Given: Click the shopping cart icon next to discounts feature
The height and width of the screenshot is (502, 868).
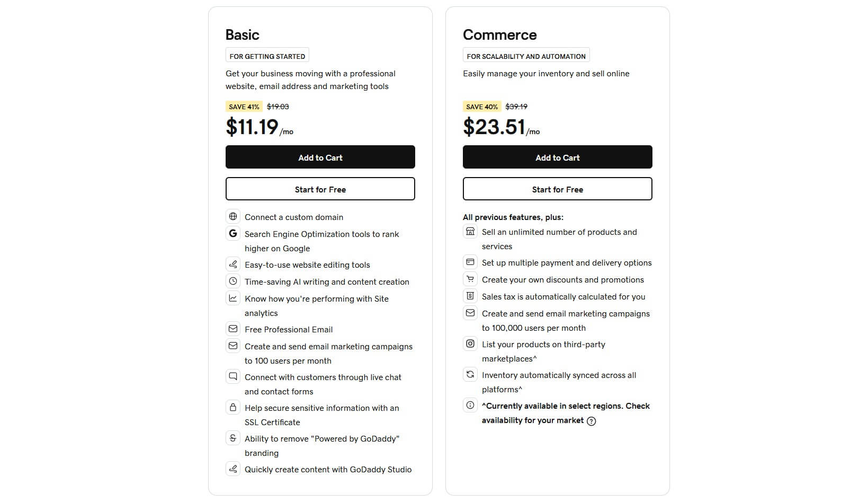Looking at the screenshot, I should coord(470,279).
